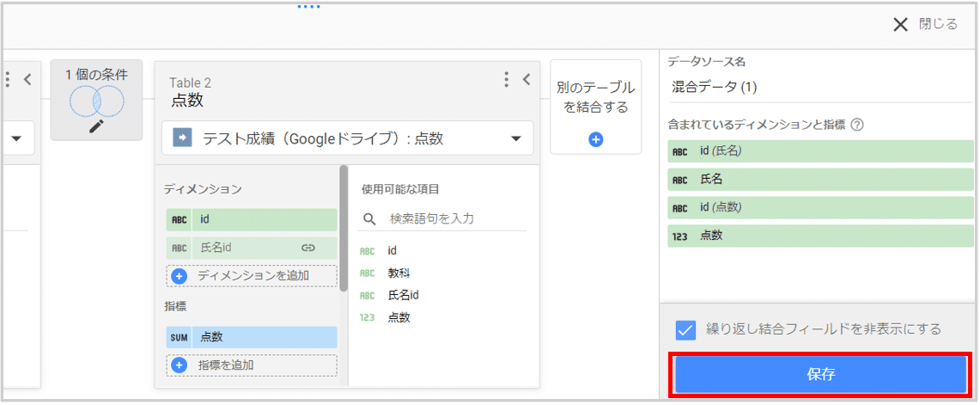Edit the join condition pencil icon

click(96, 126)
